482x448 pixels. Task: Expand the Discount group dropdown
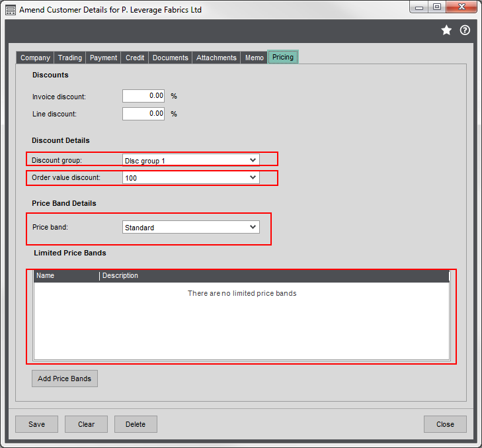click(253, 160)
